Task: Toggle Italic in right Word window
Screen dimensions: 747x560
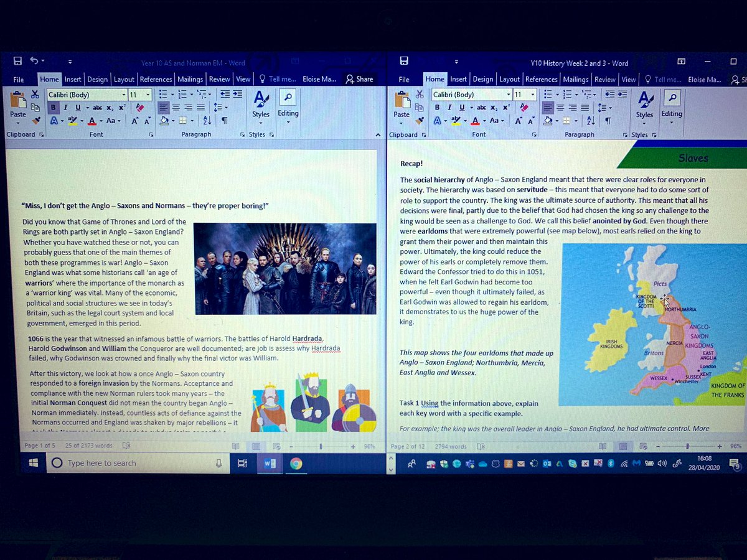Action: click(448, 107)
